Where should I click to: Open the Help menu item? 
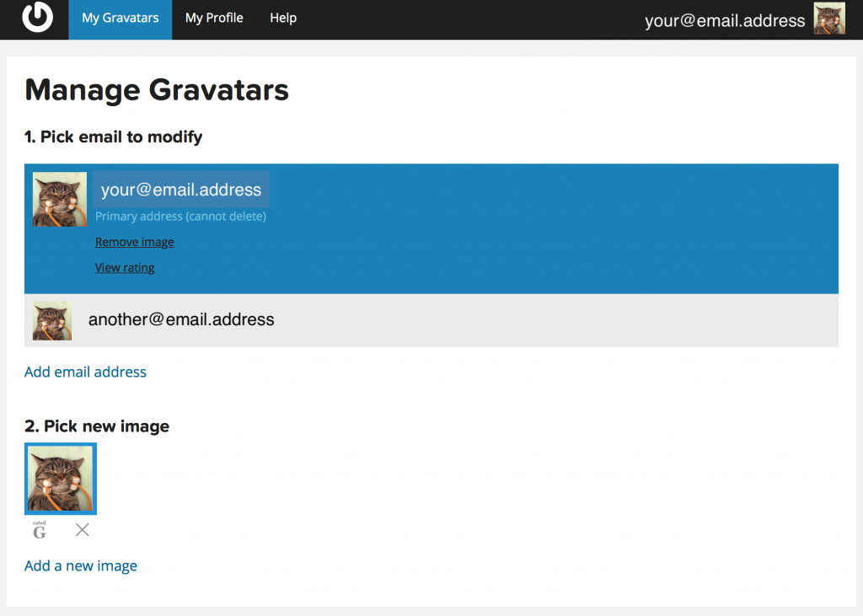(283, 19)
